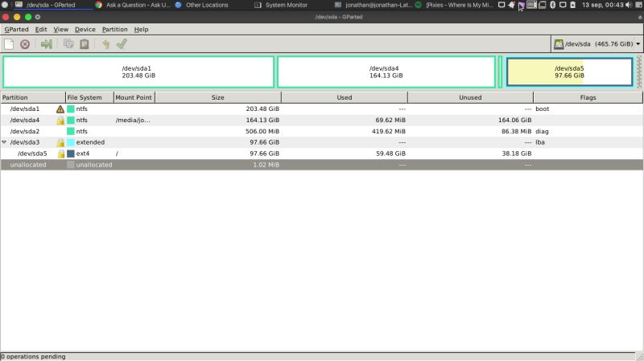Select the /dev/sda4 partition row

click(x=321, y=120)
